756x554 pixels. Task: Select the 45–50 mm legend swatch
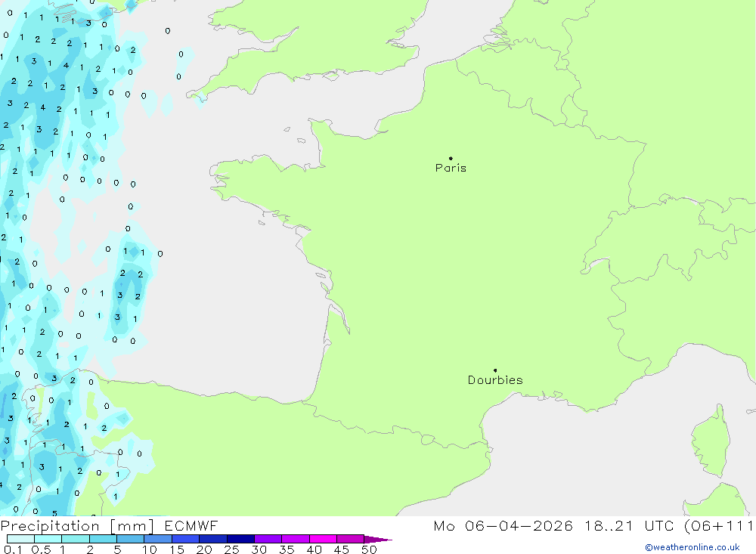click(350, 539)
